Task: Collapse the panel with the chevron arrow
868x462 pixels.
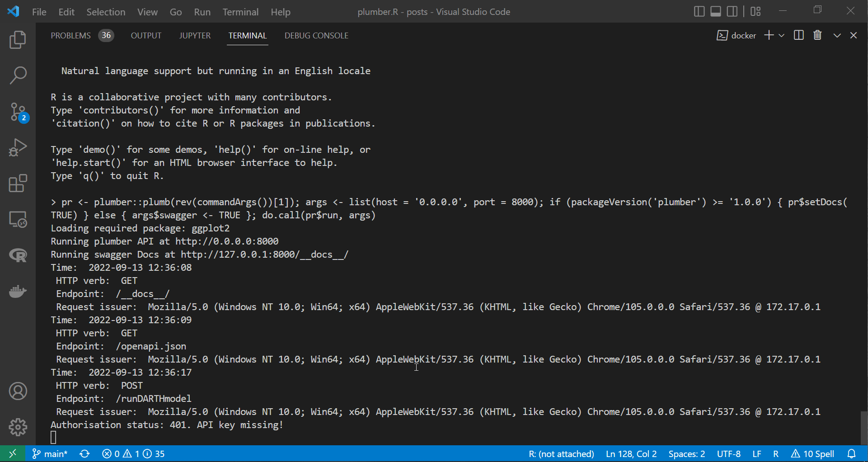Action: pos(837,35)
